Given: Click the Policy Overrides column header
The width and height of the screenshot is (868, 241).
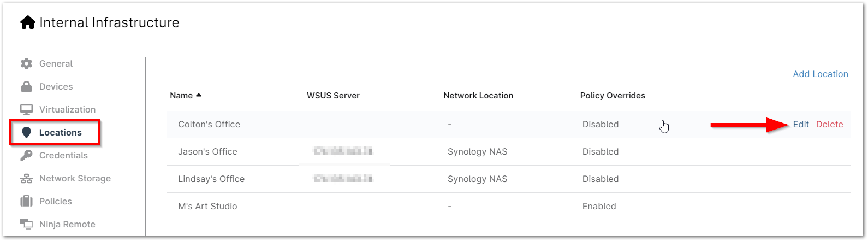Looking at the screenshot, I should coord(612,96).
